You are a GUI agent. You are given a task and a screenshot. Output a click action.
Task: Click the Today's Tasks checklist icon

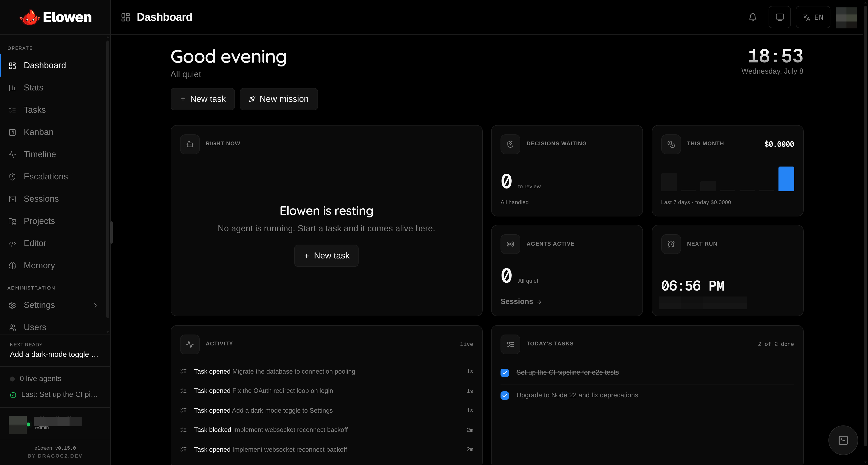(510, 344)
